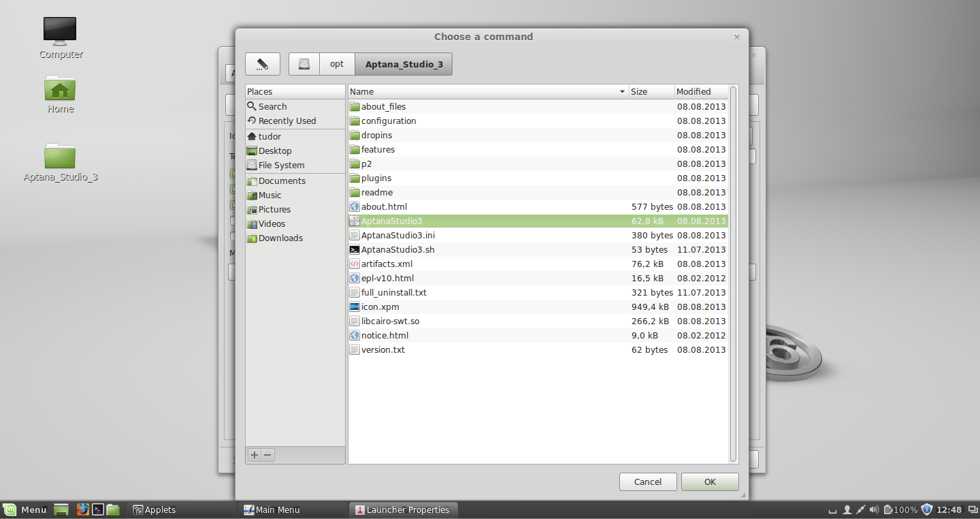Select the type-a-location pencil icon
The width and height of the screenshot is (980, 519).
pyautogui.click(x=263, y=63)
